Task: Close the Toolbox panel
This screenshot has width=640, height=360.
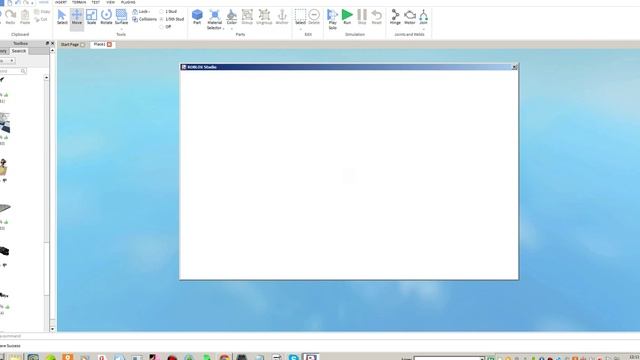Action: 52,43
